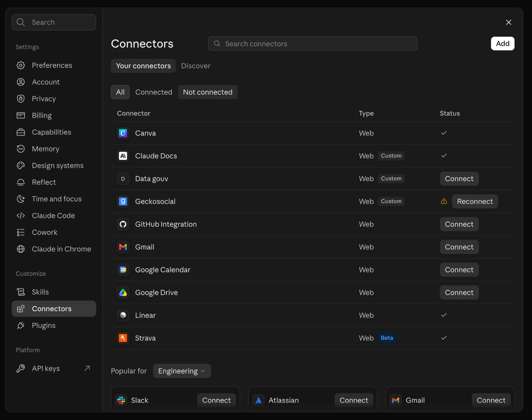Viewport: 532px width, 420px height.
Task: Reconnect the Geckosocial connector
Action: pyautogui.click(x=475, y=201)
